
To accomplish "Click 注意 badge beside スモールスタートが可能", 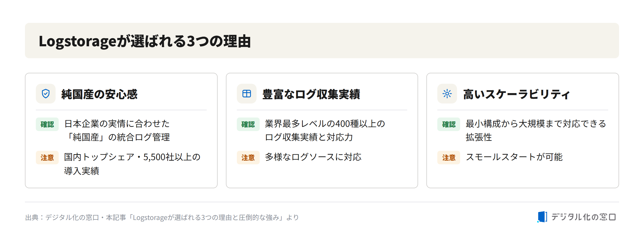I will pyautogui.click(x=449, y=158).
